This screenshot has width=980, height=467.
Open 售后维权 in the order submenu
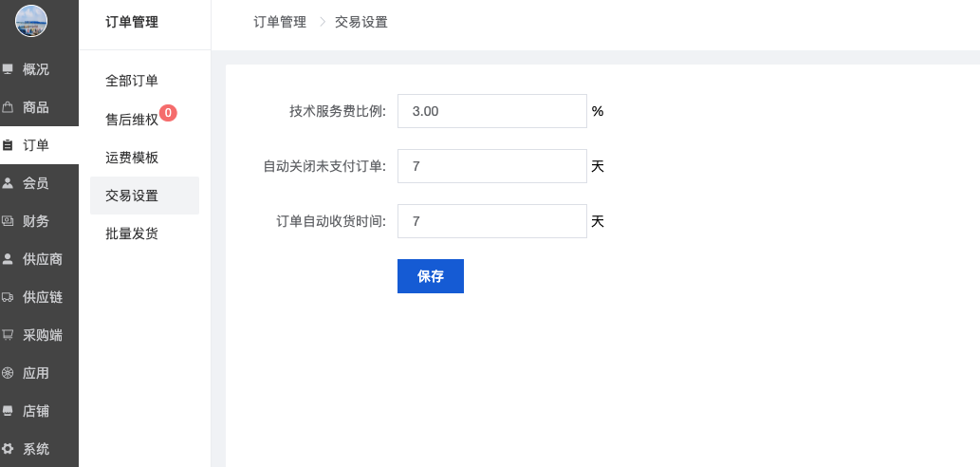[132, 120]
